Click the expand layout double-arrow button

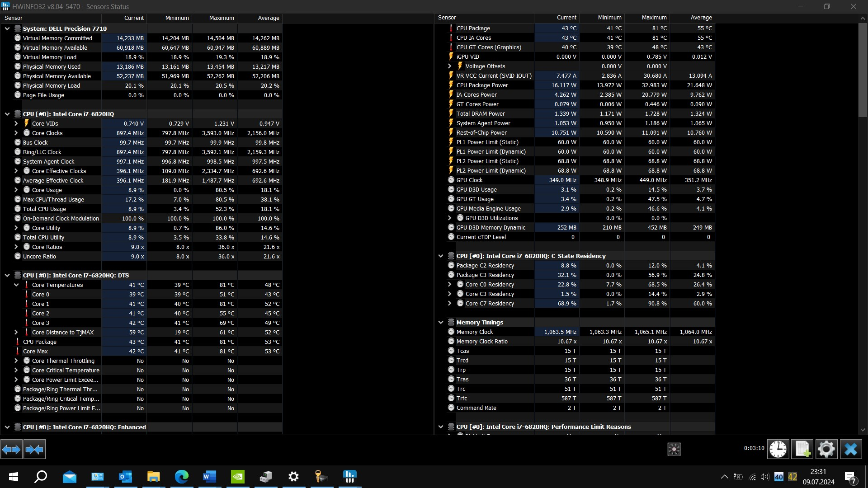click(11, 449)
